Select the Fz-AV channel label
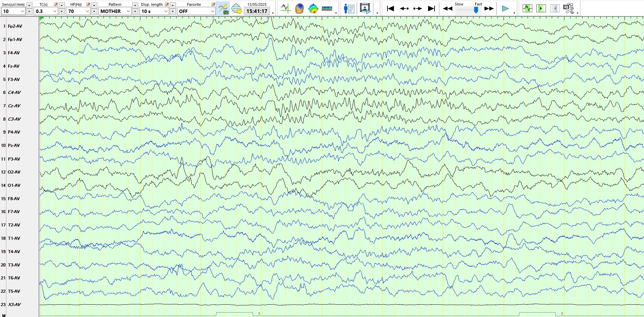This screenshot has height=317, width=644. coord(14,66)
